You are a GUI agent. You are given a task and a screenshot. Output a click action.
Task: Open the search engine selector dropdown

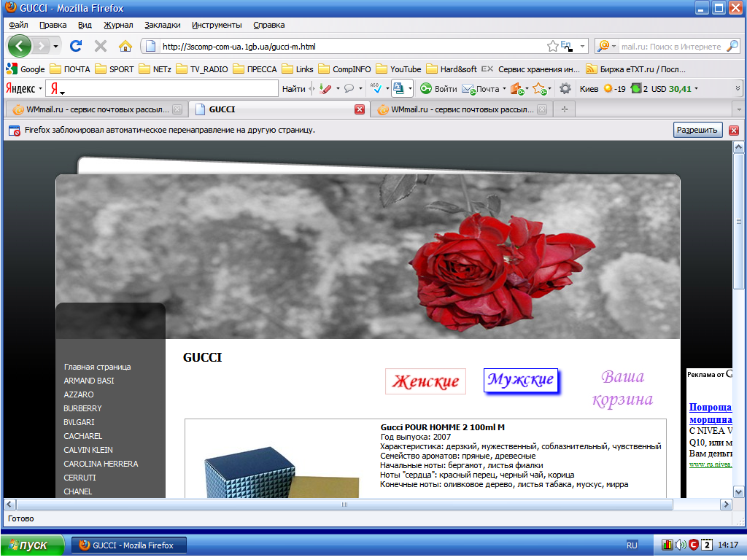coord(606,46)
